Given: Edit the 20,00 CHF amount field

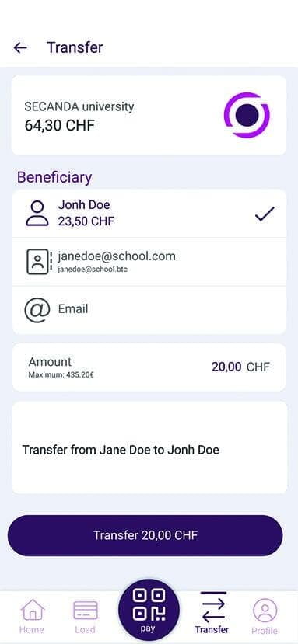Looking at the screenshot, I should (x=240, y=367).
